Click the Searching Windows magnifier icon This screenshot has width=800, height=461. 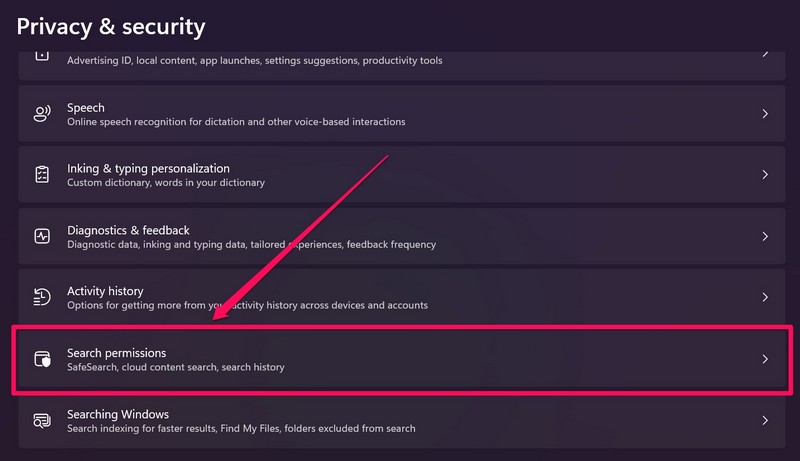tap(42, 420)
